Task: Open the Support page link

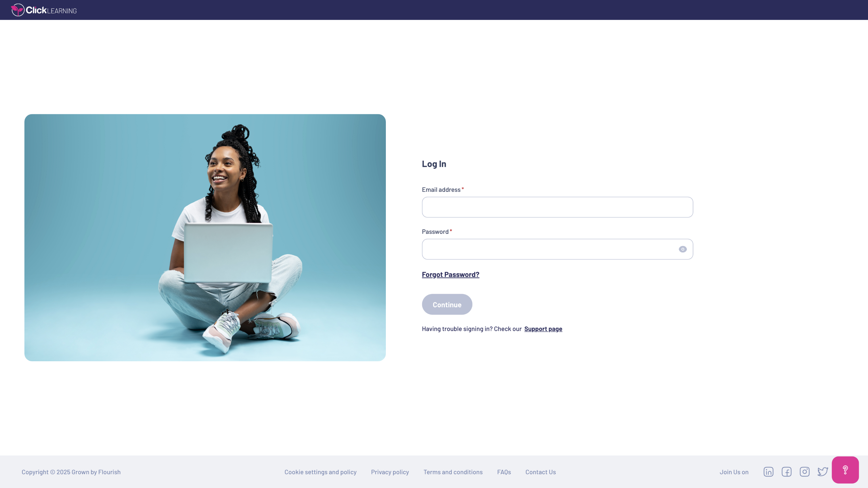Action: pos(543,329)
